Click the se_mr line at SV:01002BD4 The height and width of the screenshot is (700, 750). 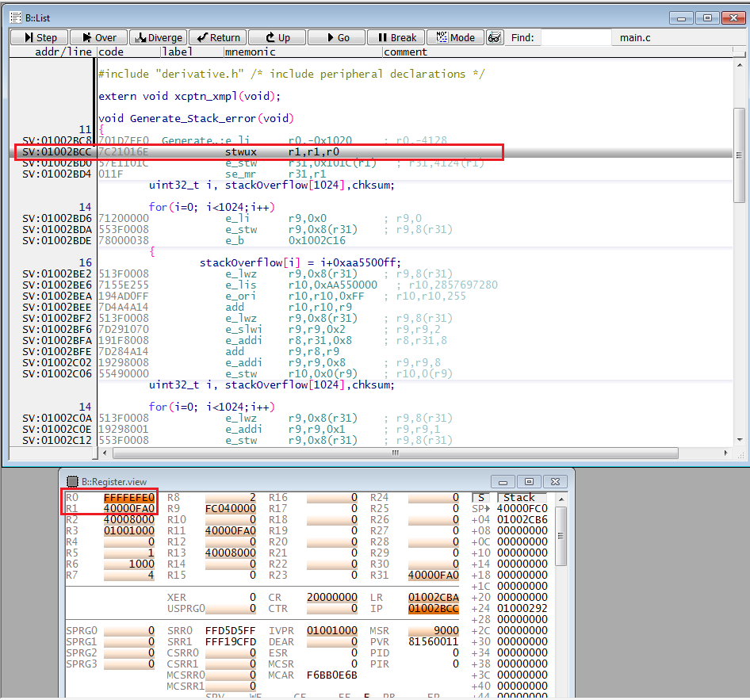point(371,174)
